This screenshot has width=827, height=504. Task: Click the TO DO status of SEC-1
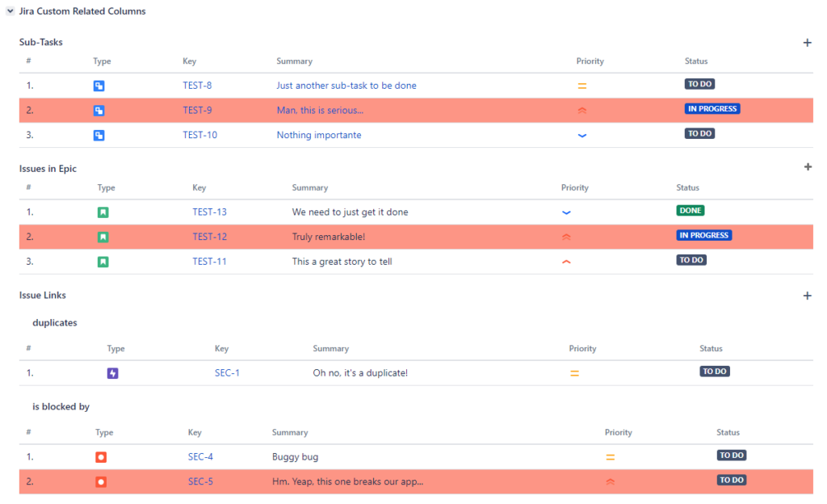click(715, 372)
